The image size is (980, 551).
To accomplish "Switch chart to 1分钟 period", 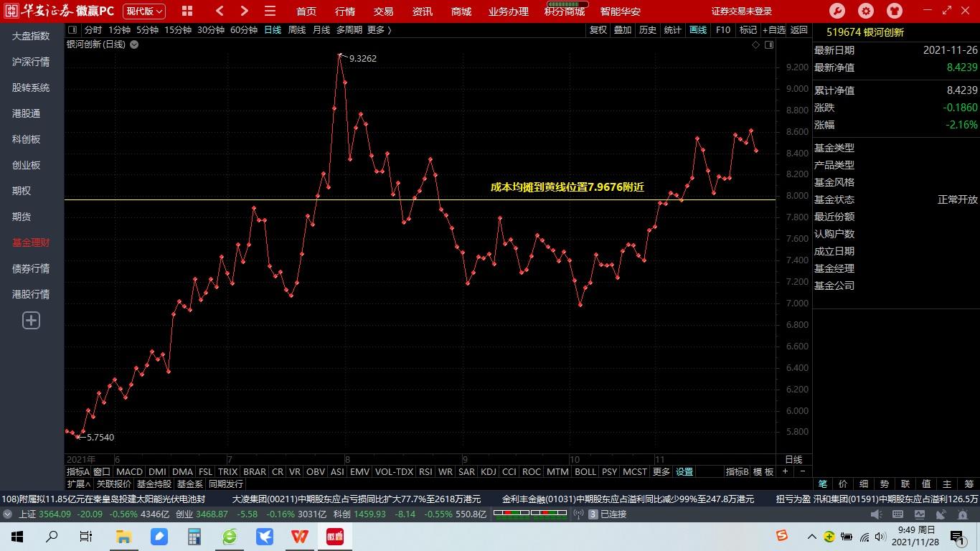I will (120, 29).
